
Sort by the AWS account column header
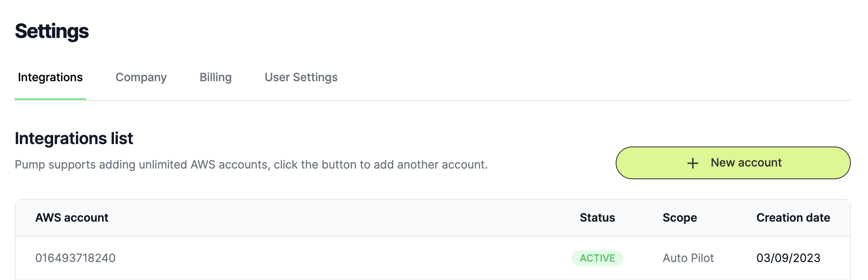click(x=72, y=218)
